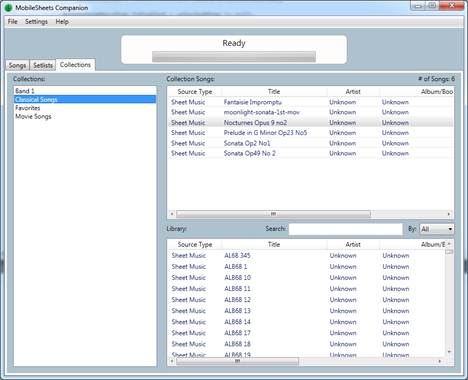
Task: Select Prelude in G Minor Op23 No5
Action: pos(311,133)
